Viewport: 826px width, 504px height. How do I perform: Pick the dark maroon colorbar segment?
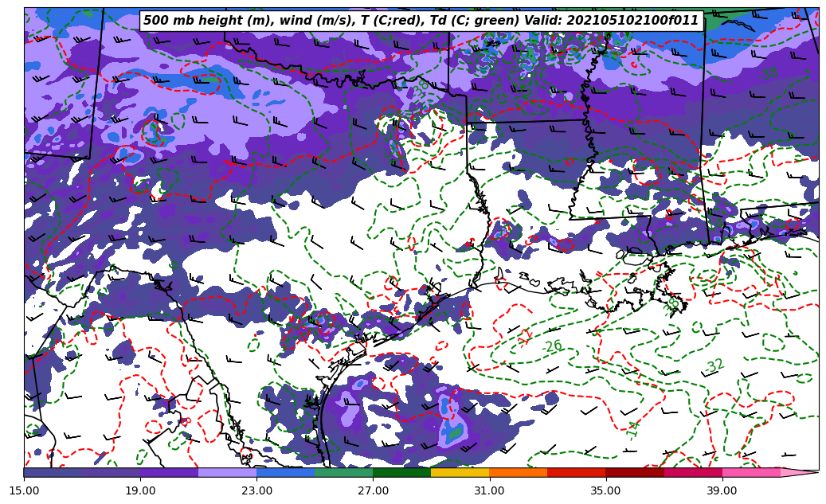[x=635, y=472]
